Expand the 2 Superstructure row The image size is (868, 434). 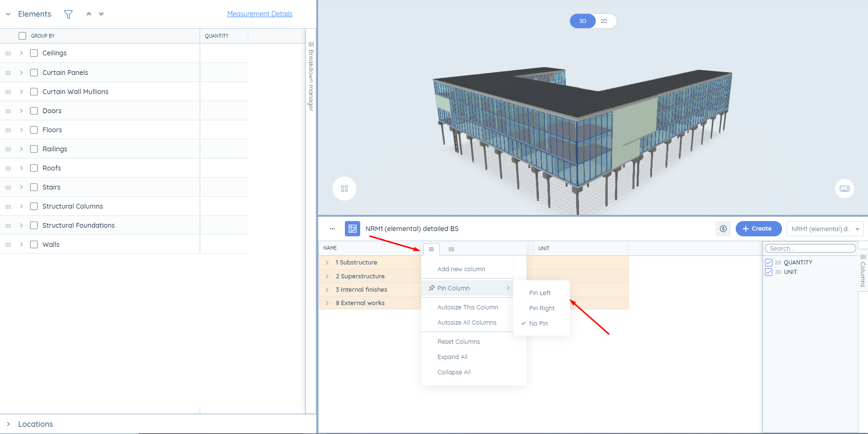click(x=327, y=276)
